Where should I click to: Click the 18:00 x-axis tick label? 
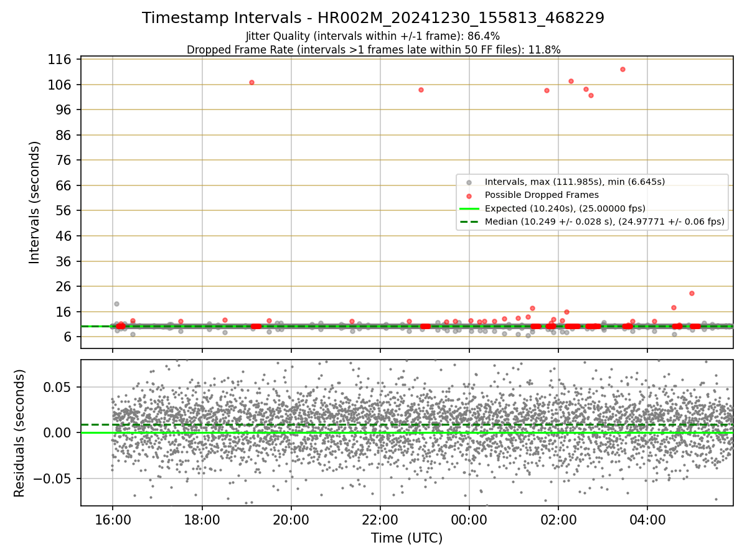point(202,519)
